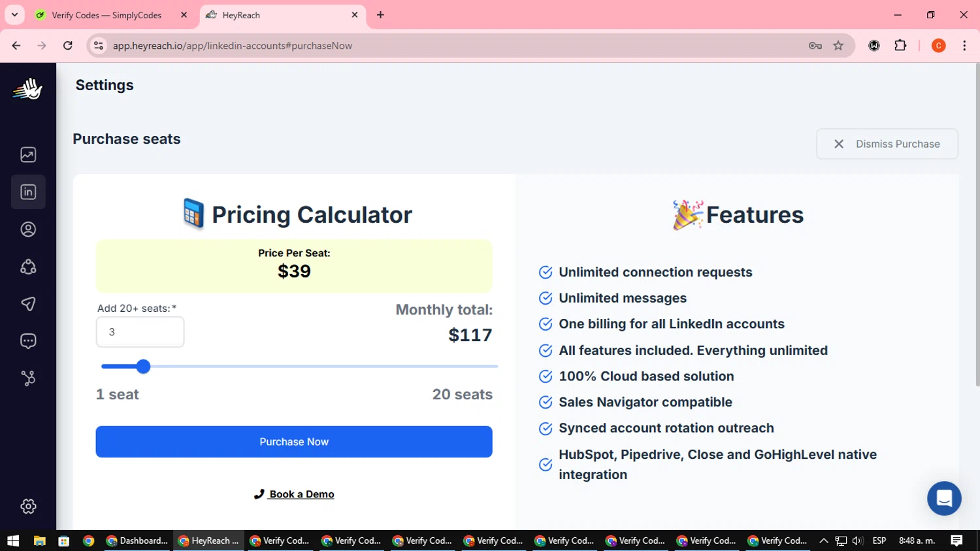Image resolution: width=980 pixels, height=551 pixels.
Task: Click the volume icon in system tray
Action: click(x=858, y=541)
